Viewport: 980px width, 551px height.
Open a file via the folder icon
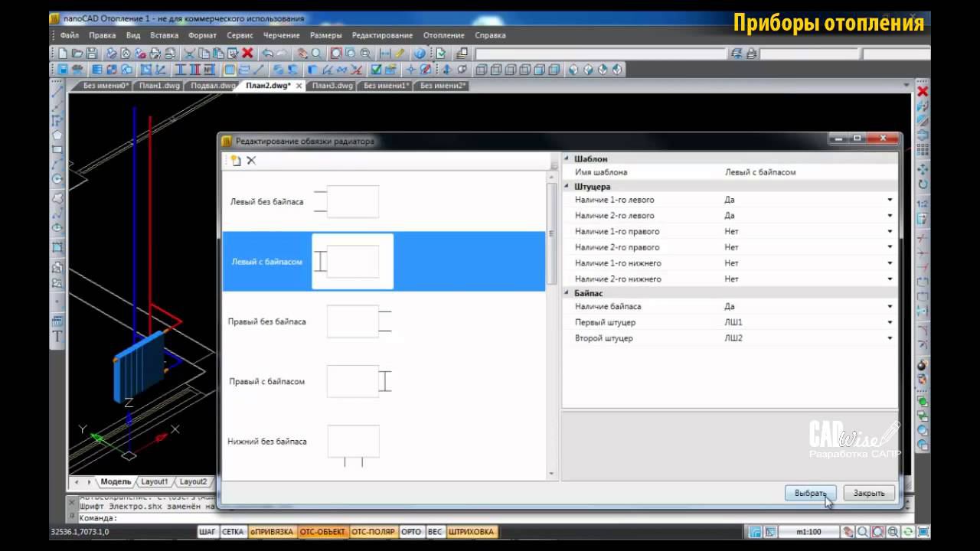pyautogui.click(x=77, y=54)
